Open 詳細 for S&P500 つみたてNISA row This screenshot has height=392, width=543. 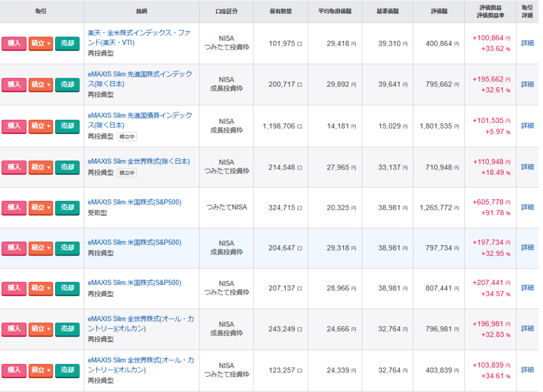pyautogui.click(x=527, y=207)
